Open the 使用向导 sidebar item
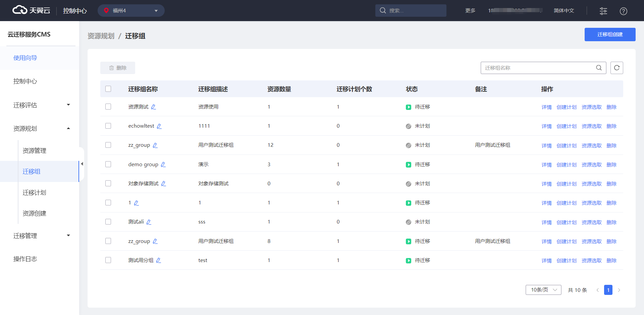 (x=40, y=58)
